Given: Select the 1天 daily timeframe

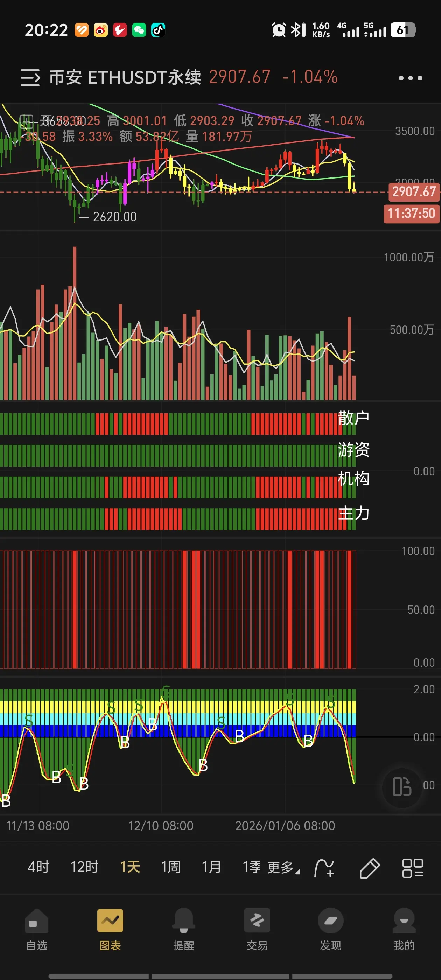Looking at the screenshot, I should (x=130, y=867).
